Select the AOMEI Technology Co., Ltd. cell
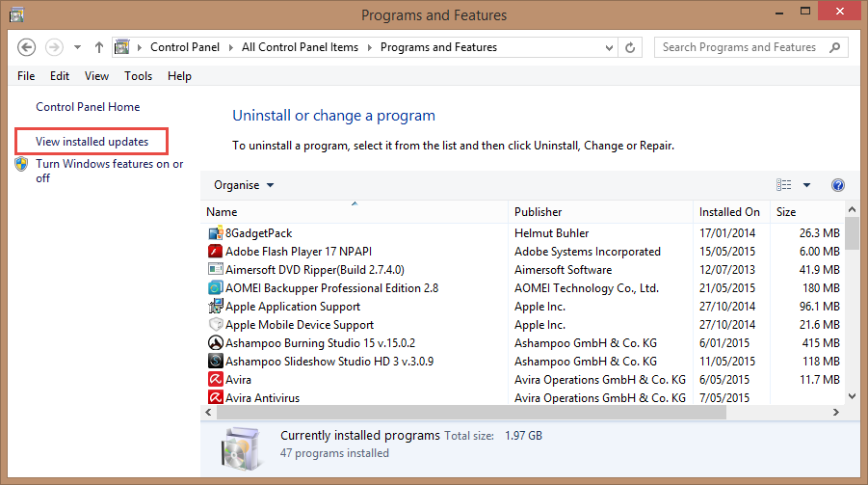The image size is (868, 485). (587, 288)
